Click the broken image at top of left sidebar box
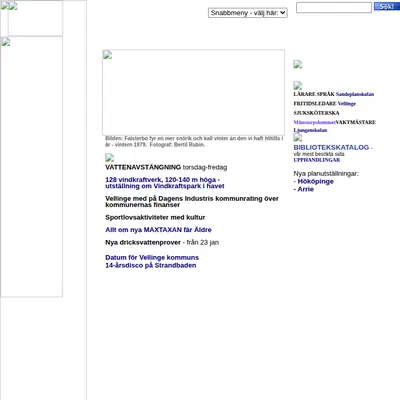 [6, 42]
